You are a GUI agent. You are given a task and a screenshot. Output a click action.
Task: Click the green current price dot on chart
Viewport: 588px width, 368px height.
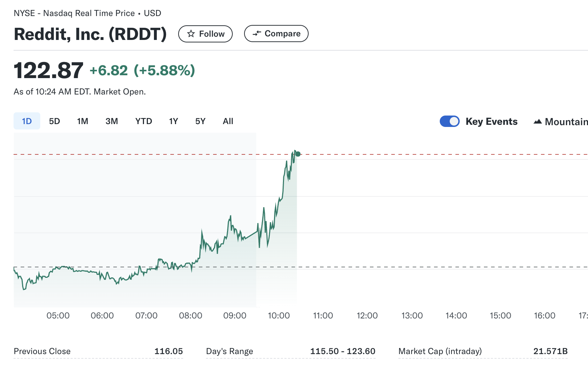(298, 154)
